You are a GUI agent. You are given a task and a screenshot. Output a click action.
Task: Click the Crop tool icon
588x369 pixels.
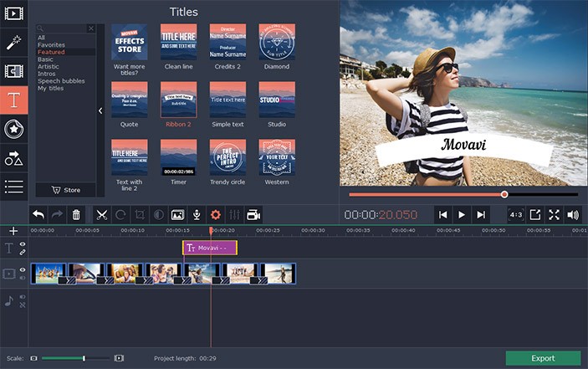point(140,215)
